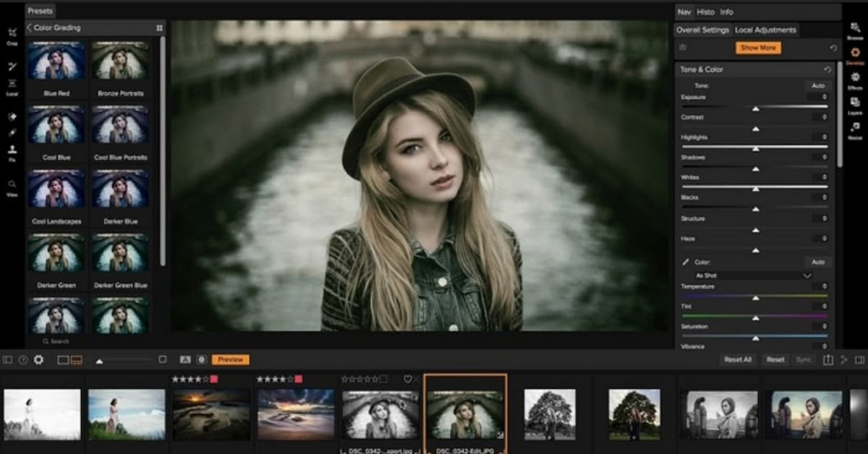Viewport: 868px width, 454px height.
Task: Select the Local adjustment tool
Action: [12, 87]
